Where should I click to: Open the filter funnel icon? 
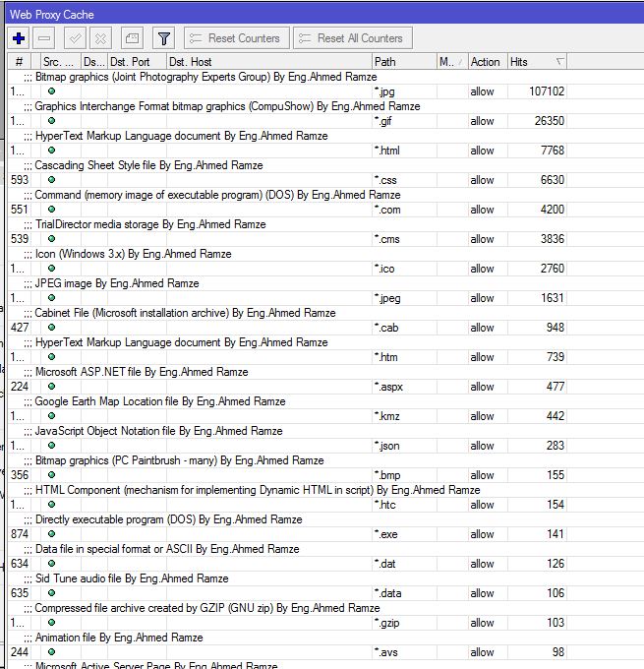(164, 38)
